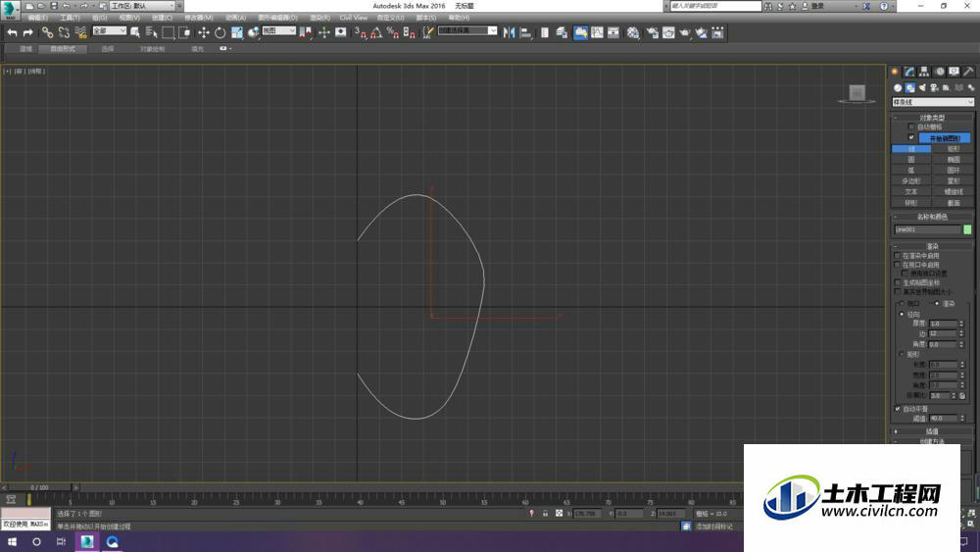This screenshot has height=552, width=980.
Task: Click the Render Production teapot icon
Action: tap(685, 32)
